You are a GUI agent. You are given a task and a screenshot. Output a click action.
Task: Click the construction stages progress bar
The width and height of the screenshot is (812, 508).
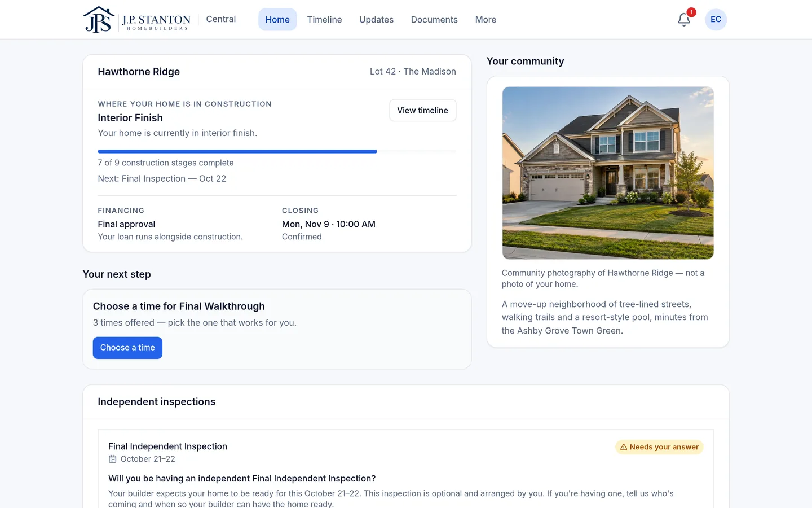(x=277, y=151)
